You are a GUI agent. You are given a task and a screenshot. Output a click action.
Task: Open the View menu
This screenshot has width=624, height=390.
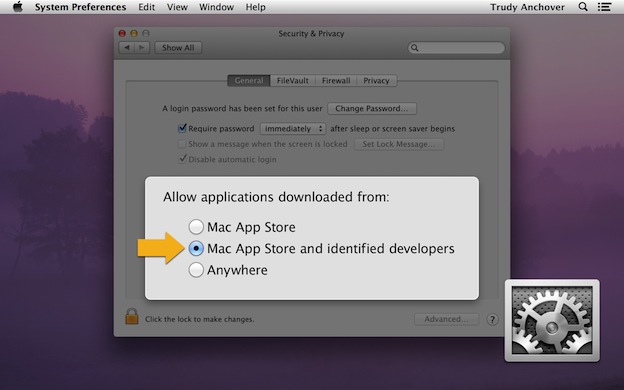pos(177,7)
